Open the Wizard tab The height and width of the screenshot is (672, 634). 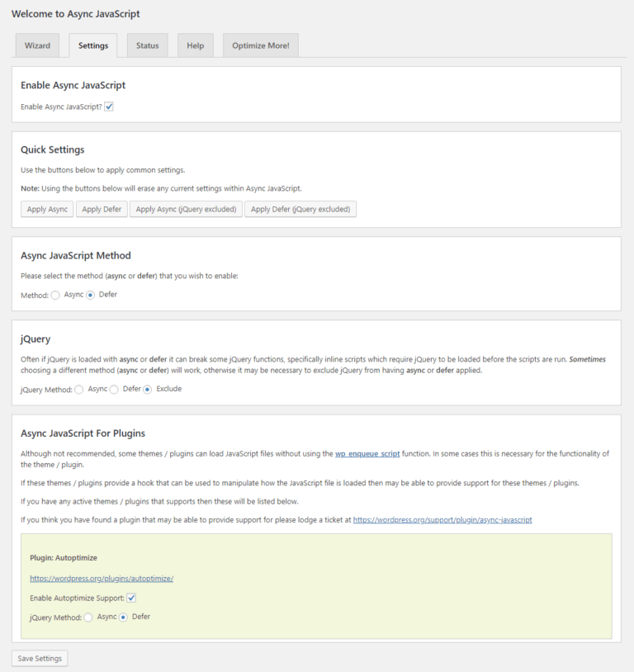click(37, 45)
